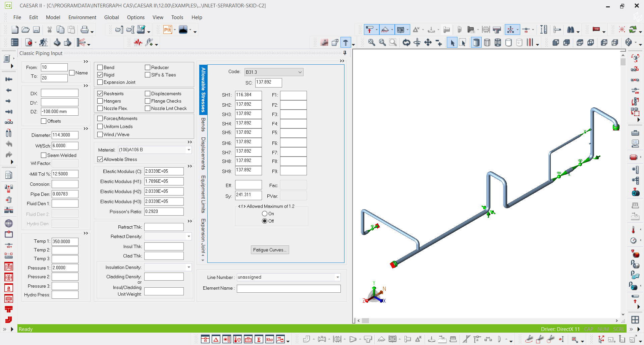The height and width of the screenshot is (345, 644).
Task: Switch to the Bends side tab
Action: pyautogui.click(x=203, y=124)
